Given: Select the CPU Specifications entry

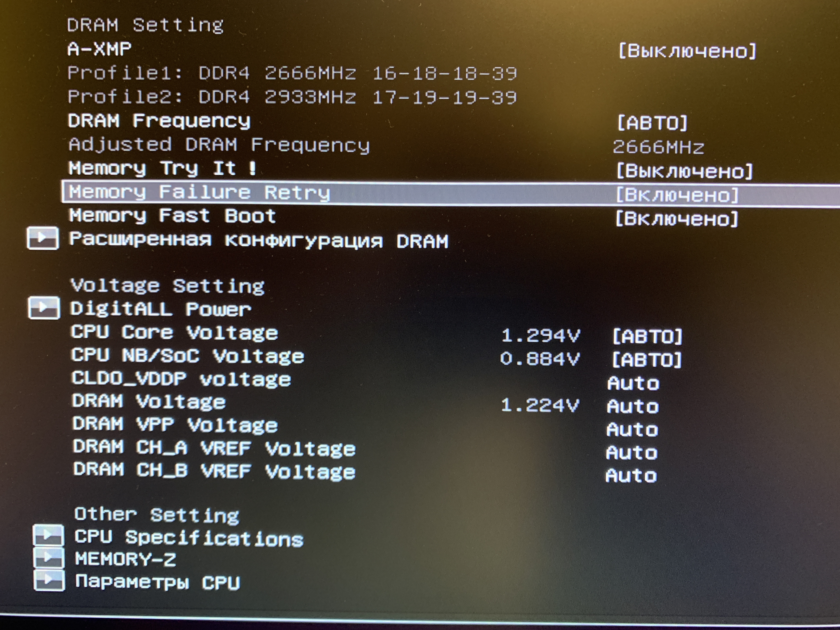Looking at the screenshot, I should (189, 538).
